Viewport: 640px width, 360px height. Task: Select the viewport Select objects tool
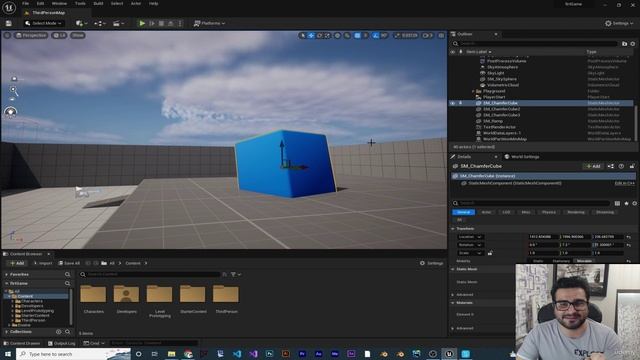pyautogui.click(x=302, y=36)
